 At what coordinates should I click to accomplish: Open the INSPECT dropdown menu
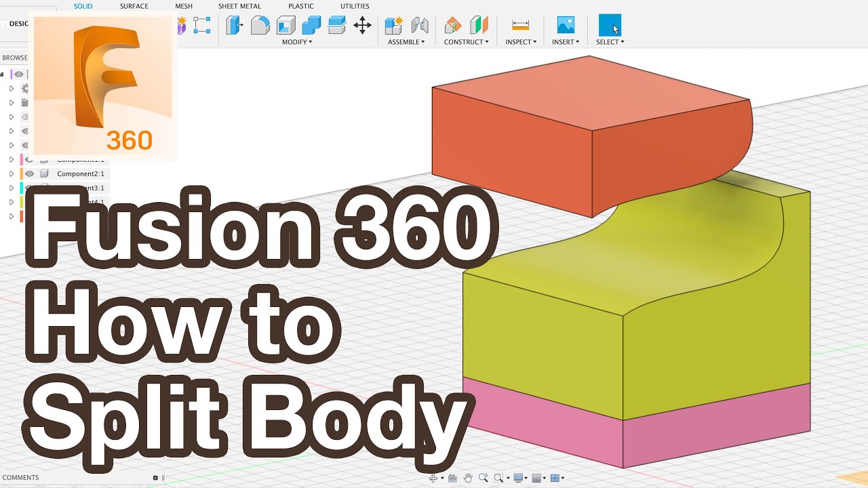pos(521,42)
